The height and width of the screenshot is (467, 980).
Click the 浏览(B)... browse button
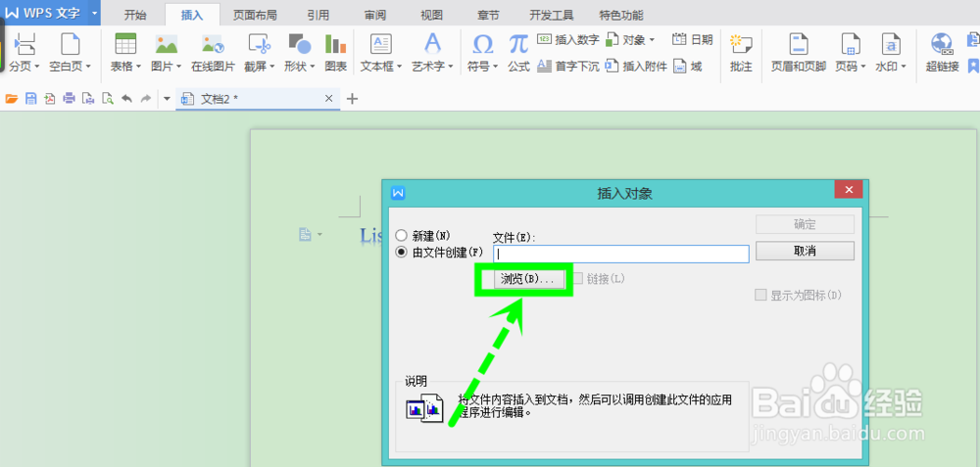pos(529,279)
